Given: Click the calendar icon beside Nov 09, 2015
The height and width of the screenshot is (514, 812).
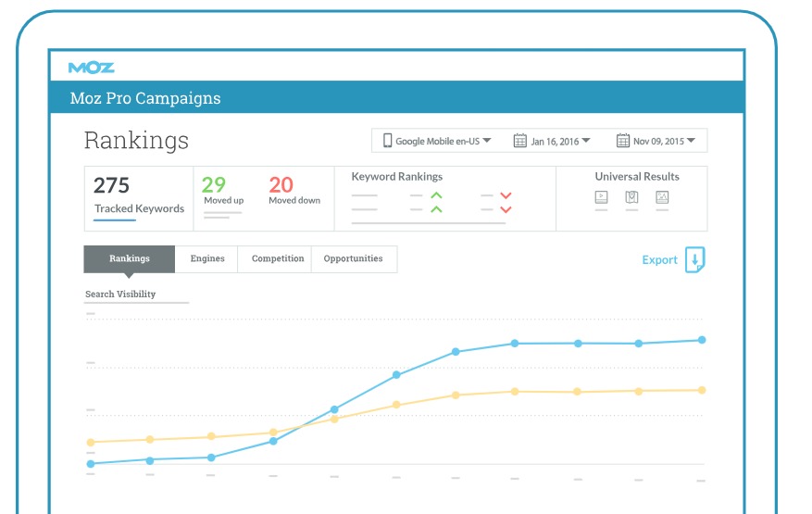Looking at the screenshot, I should 623,141.
